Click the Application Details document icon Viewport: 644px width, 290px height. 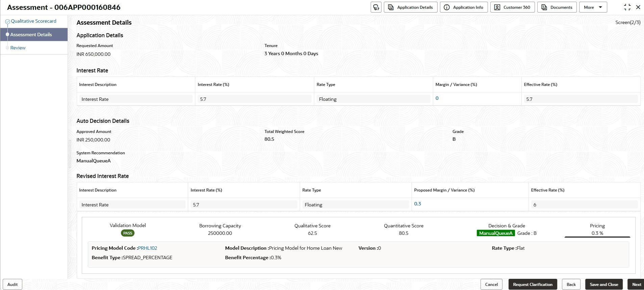click(x=391, y=7)
